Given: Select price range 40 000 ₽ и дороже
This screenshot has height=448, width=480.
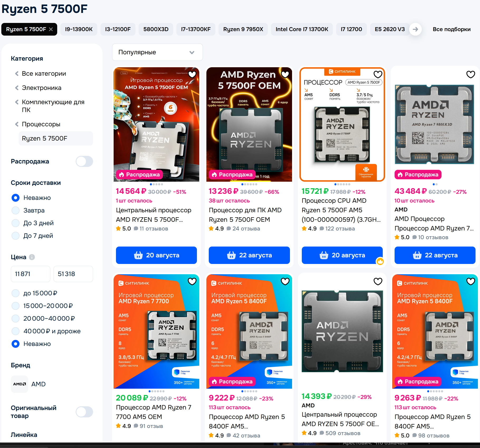Looking at the screenshot, I should click(x=16, y=331).
